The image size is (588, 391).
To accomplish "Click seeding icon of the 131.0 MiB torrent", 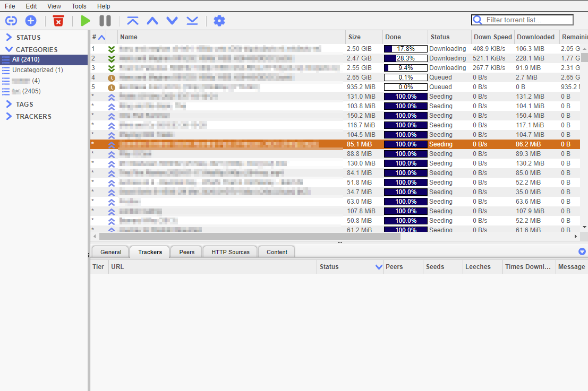I will point(112,97).
